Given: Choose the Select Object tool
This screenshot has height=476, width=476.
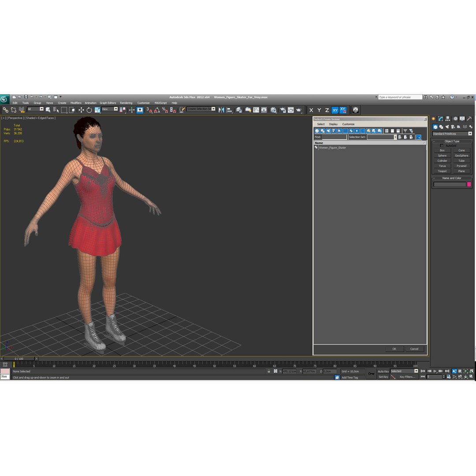Looking at the screenshot, I should click(48, 110).
